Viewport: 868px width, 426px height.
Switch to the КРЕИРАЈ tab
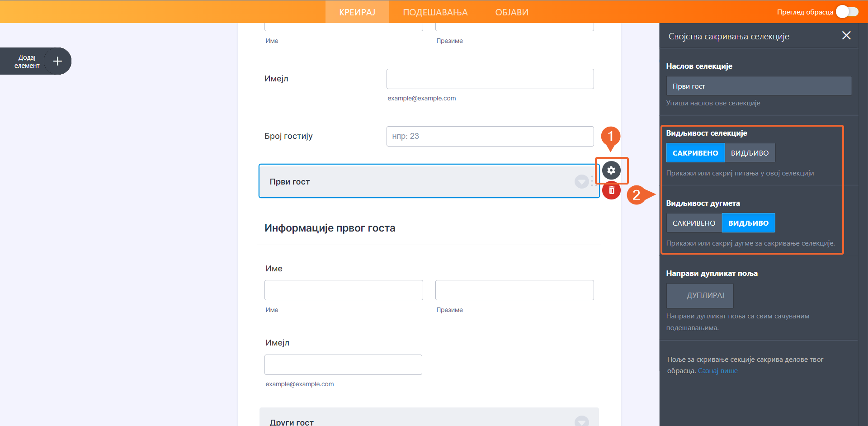[357, 12]
